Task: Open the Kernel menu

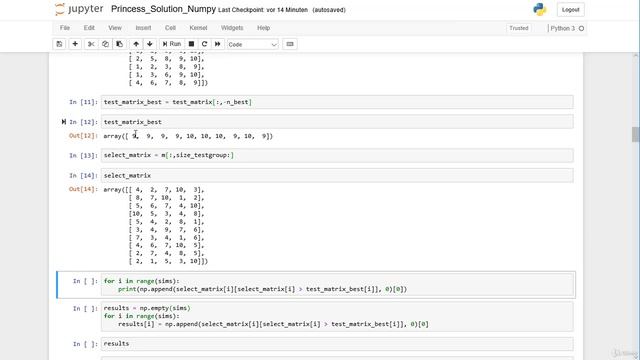Action: tap(198, 28)
